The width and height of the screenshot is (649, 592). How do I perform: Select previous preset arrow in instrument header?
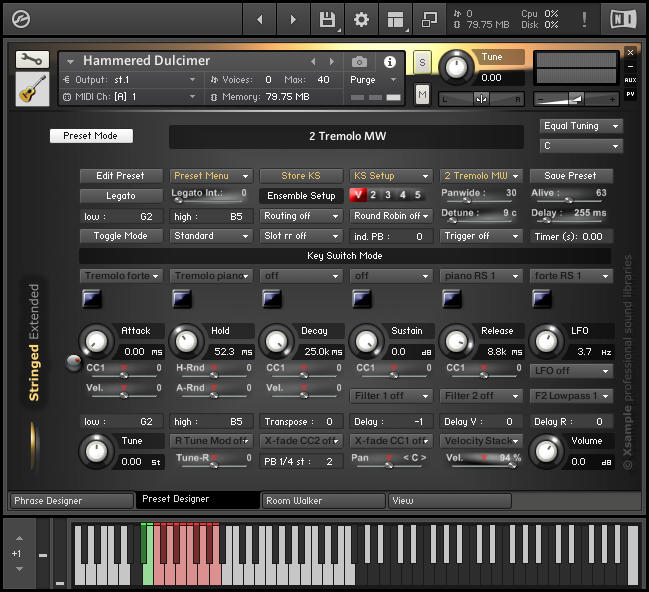pyautogui.click(x=313, y=62)
